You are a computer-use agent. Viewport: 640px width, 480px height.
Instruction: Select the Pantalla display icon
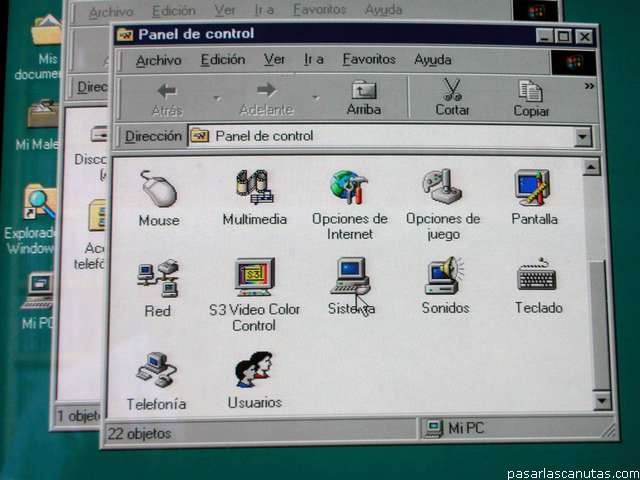click(x=533, y=188)
